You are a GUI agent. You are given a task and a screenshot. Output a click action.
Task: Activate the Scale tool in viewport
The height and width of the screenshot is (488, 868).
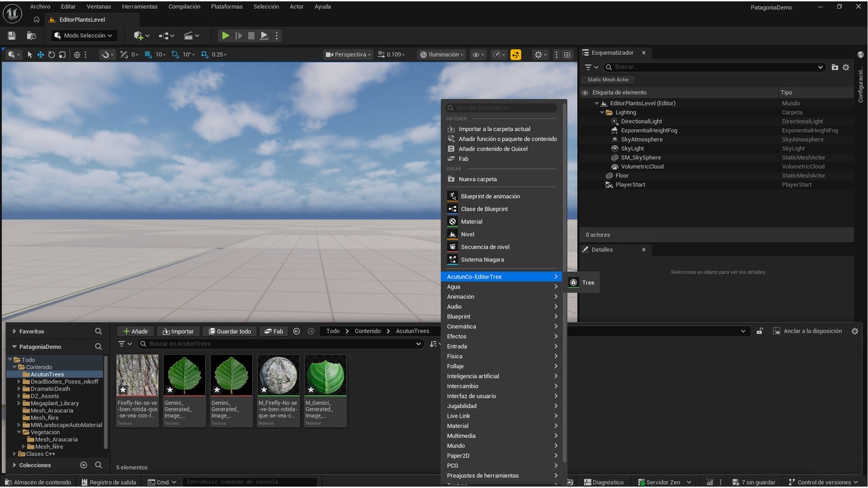62,55
